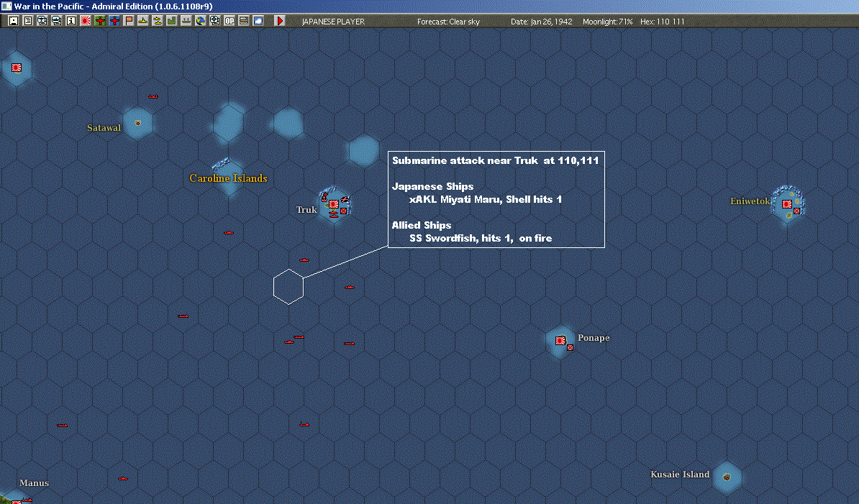Click the double yellow ships toolbar icon

[158, 21]
